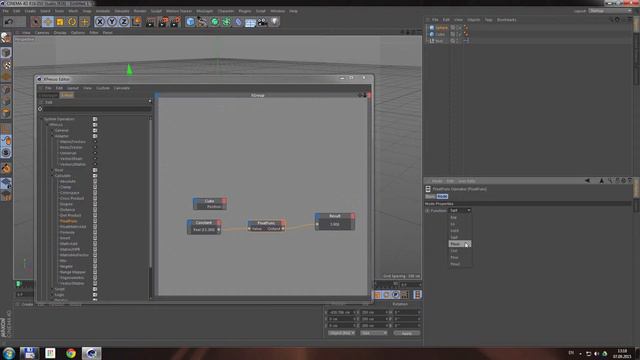Click the red output corner of Constant node
The image size is (640, 360).
coord(219,222)
